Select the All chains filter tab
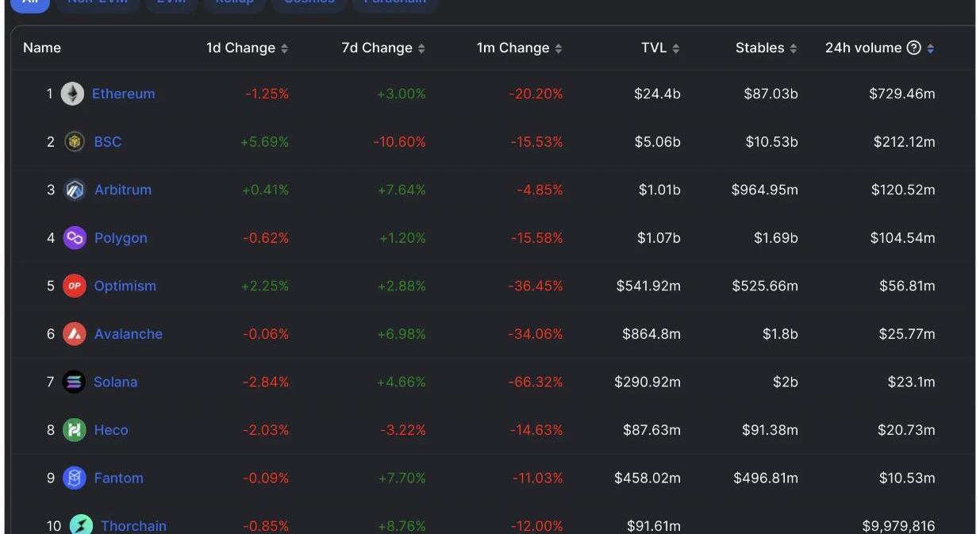This screenshot has height=534, width=980. point(30,2)
